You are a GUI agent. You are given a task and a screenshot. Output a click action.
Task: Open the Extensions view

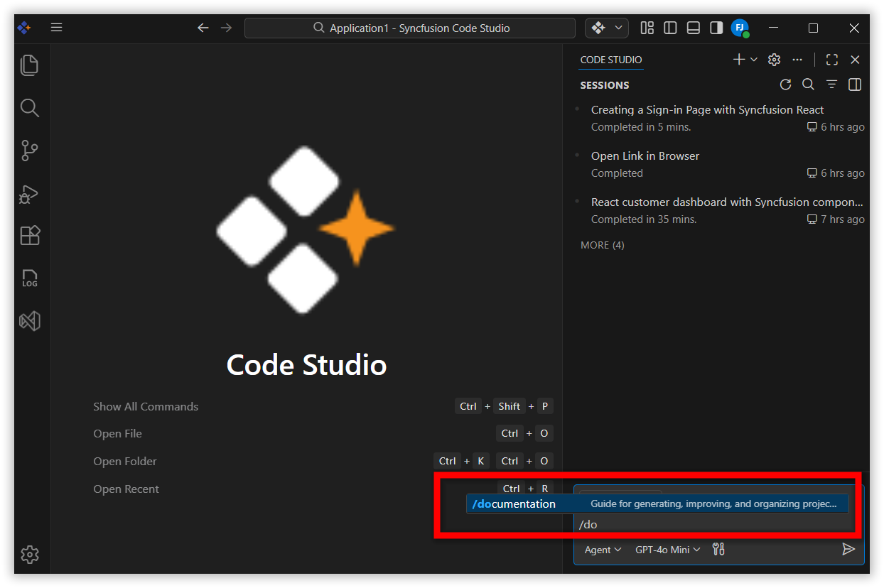pos(29,235)
